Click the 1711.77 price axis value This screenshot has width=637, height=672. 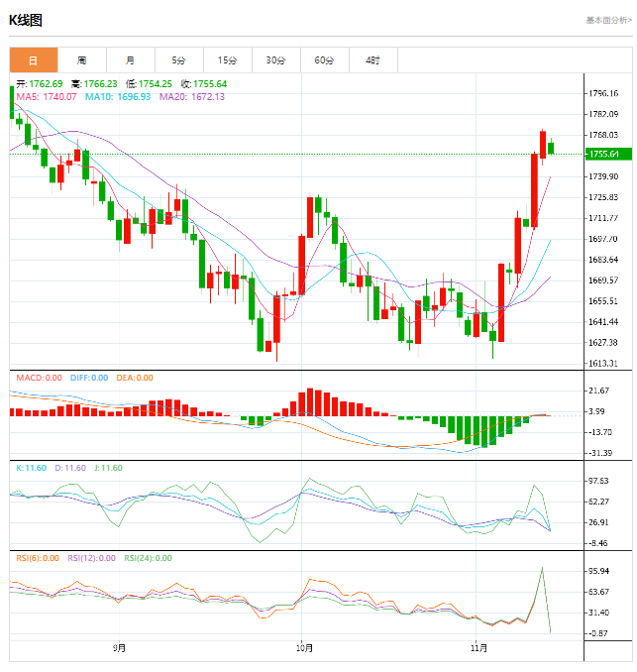pyautogui.click(x=603, y=218)
